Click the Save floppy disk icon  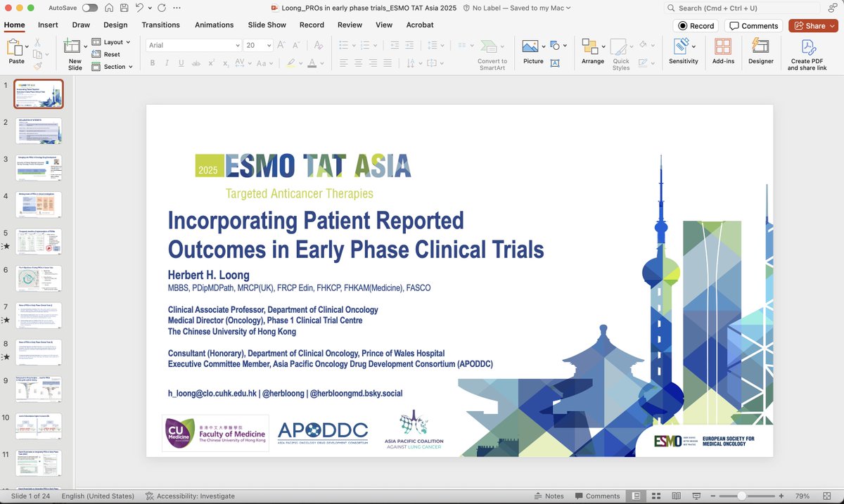tap(123, 8)
